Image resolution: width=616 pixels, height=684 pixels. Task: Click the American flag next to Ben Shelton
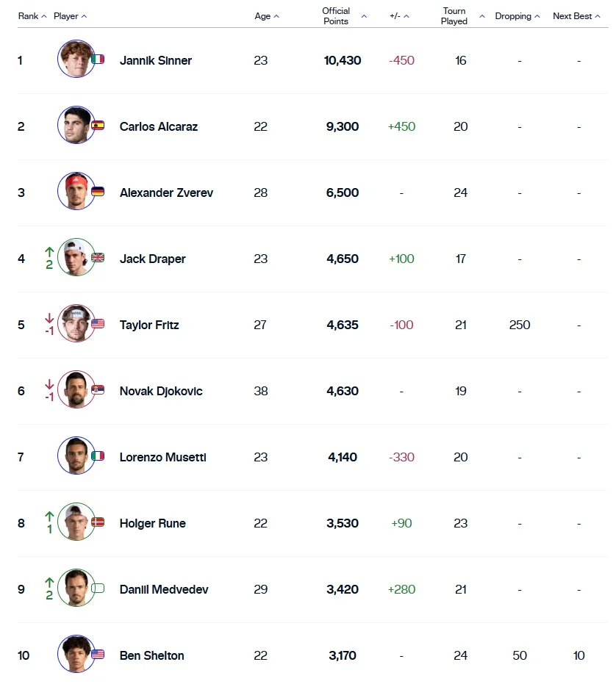click(x=98, y=655)
